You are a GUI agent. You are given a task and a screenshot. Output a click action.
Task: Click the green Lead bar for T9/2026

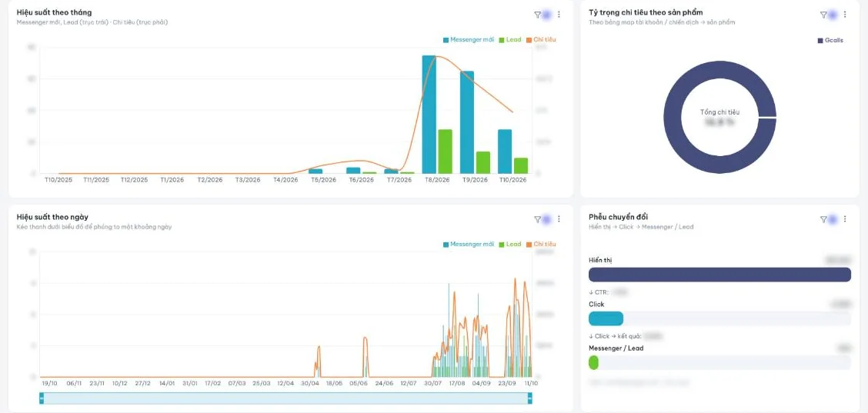coord(483,162)
